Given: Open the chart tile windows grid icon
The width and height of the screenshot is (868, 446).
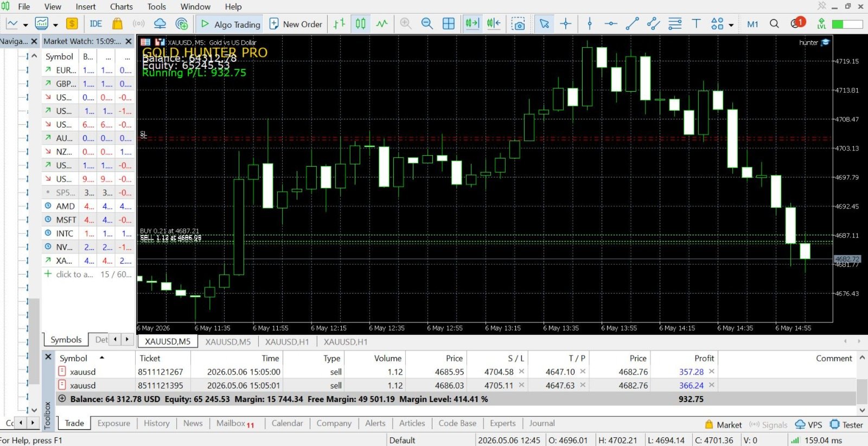Looking at the screenshot, I should [x=449, y=24].
